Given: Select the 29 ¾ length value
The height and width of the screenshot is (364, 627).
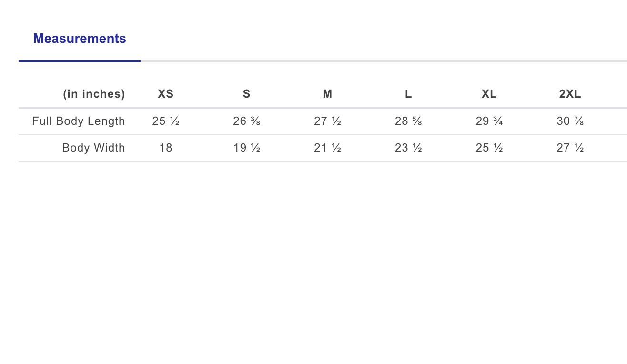Looking at the screenshot, I should click(489, 121).
